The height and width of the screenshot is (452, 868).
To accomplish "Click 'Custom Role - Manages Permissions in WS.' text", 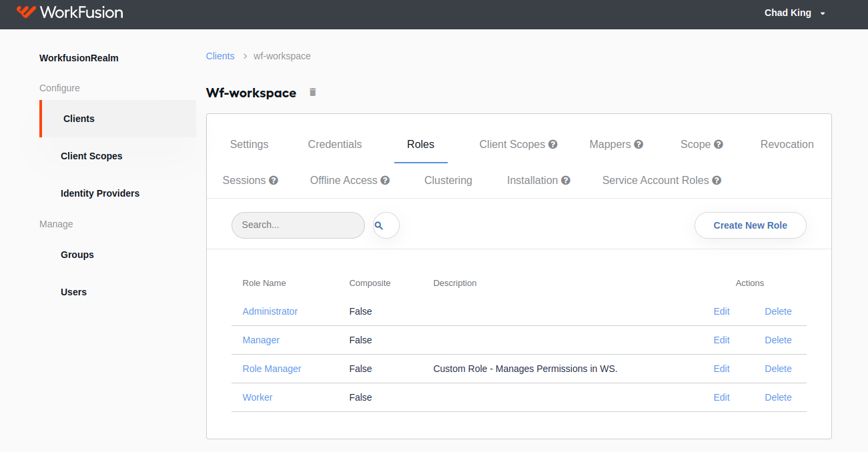I will (525, 369).
